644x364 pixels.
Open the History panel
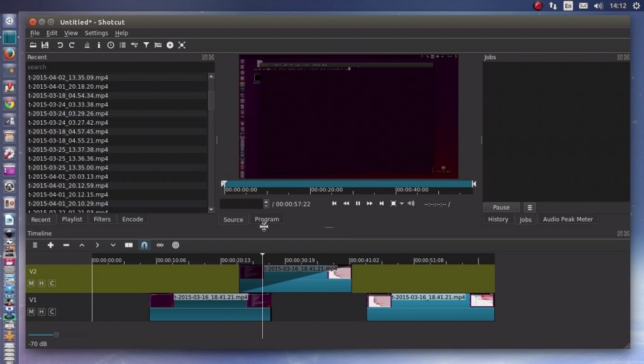pyautogui.click(x=498, y=219)
